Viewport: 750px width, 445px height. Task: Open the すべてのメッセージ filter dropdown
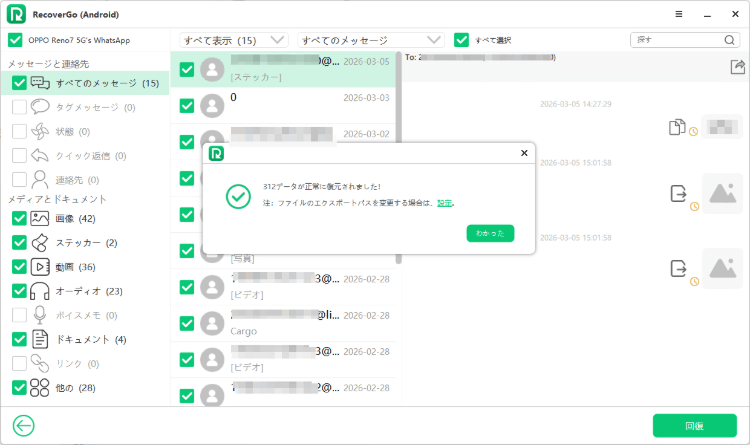click(x=371, y=40)
